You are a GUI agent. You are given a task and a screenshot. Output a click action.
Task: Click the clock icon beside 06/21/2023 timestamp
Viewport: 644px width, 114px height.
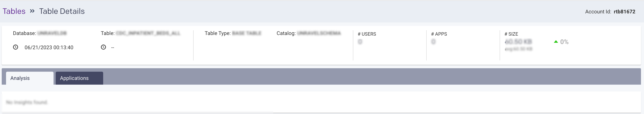coord(16,47)
